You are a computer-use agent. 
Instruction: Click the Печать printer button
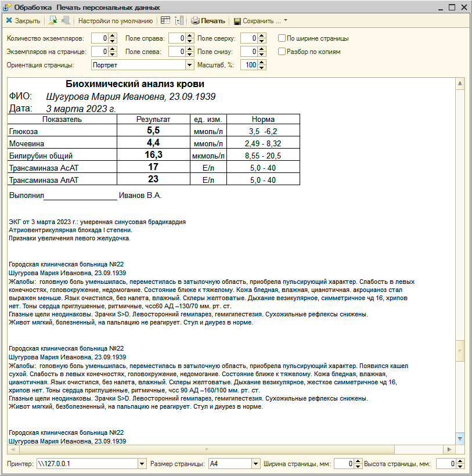pos(208,21)
